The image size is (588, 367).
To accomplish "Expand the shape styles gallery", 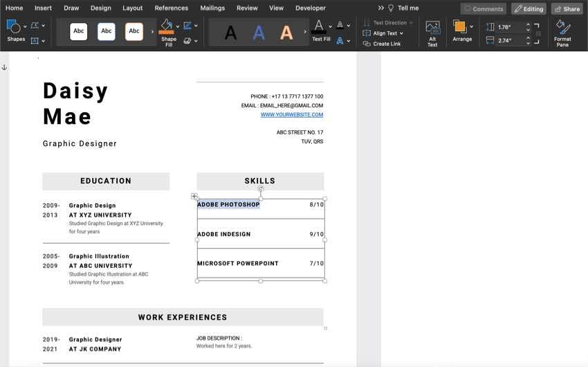I will (x=152, y=32).
